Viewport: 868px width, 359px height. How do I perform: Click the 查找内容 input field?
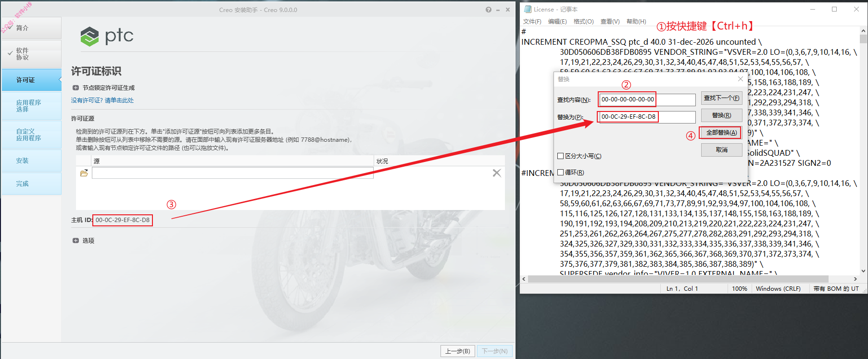(647, 99)
